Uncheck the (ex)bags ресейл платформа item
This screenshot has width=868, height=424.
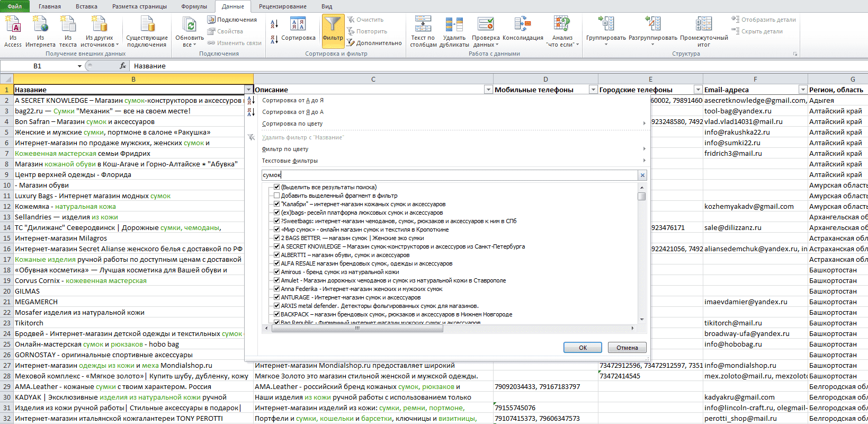276,213
